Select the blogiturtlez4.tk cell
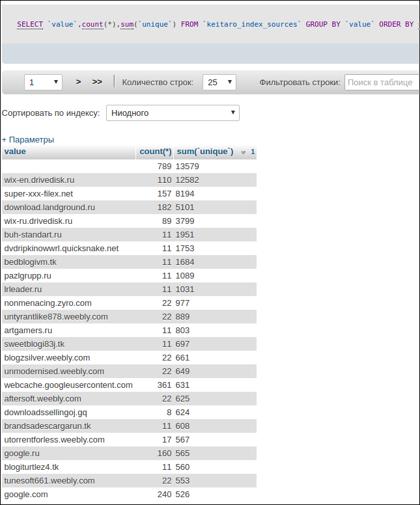The height and width of the screenshot is (505, 420). coord(68,467)
